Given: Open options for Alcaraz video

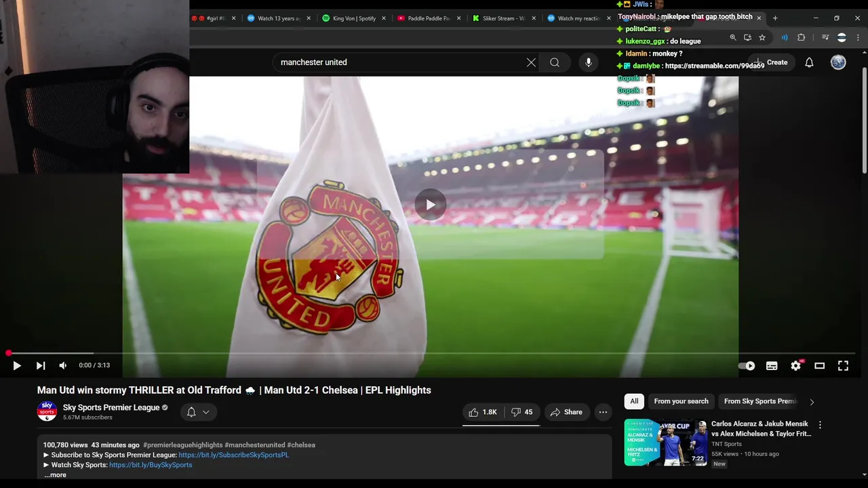Looking at the screenshot, I should 820,425.
